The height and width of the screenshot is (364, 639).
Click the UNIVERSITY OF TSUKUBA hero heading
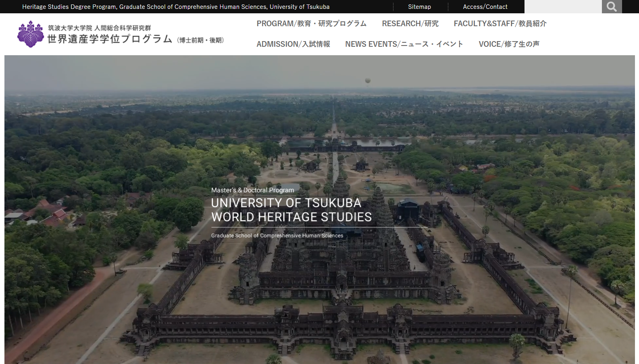(286, 203)
